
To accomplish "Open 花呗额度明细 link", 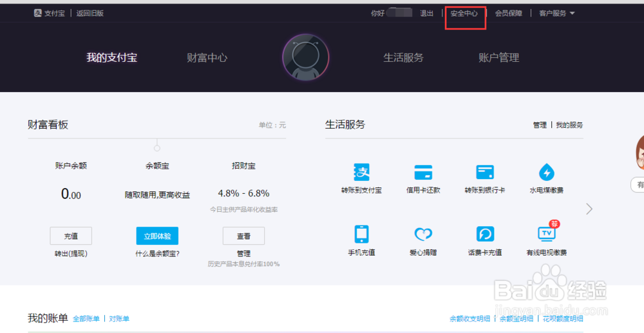I will (x=563, y=319).
